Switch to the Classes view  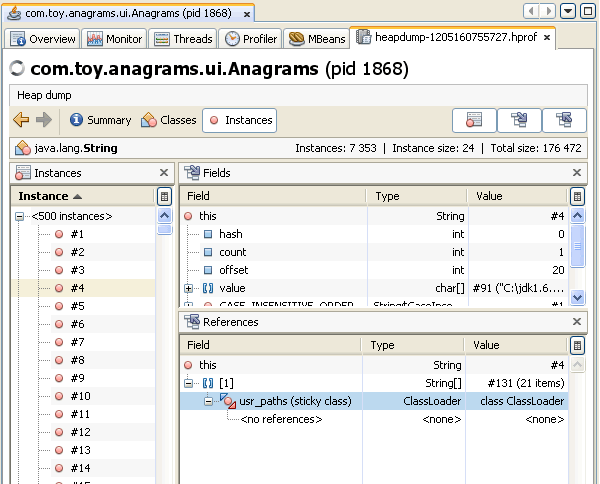pyautogui.click(x=169, y=120)
